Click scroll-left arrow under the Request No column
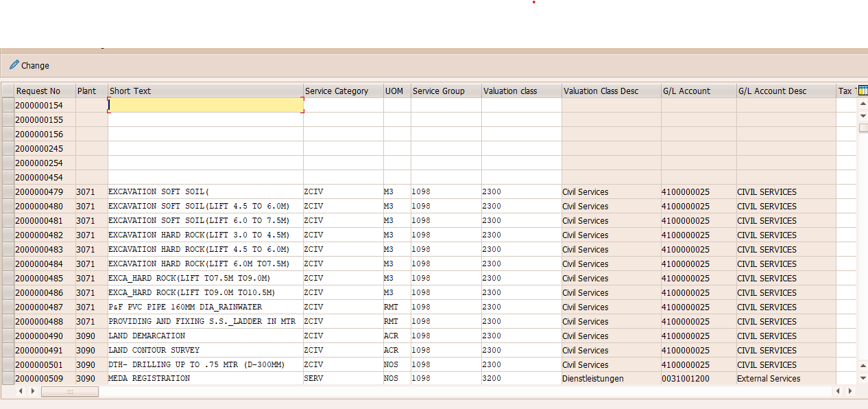Screen dimensions: 868x409 pos(21,391)
